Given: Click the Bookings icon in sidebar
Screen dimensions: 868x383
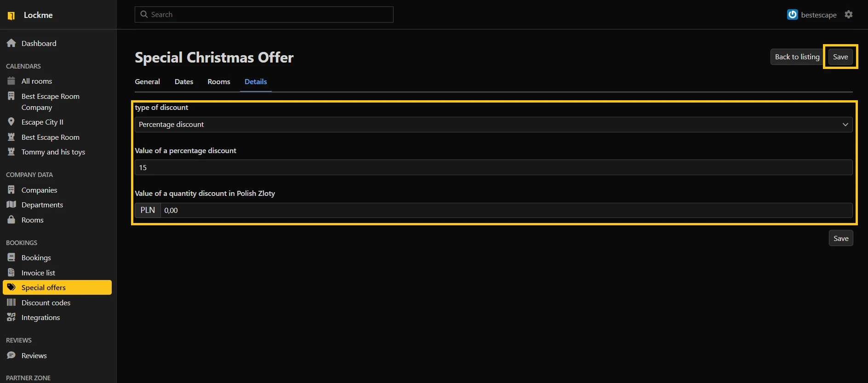Looking at the screenshot, I should pos(11,257).
